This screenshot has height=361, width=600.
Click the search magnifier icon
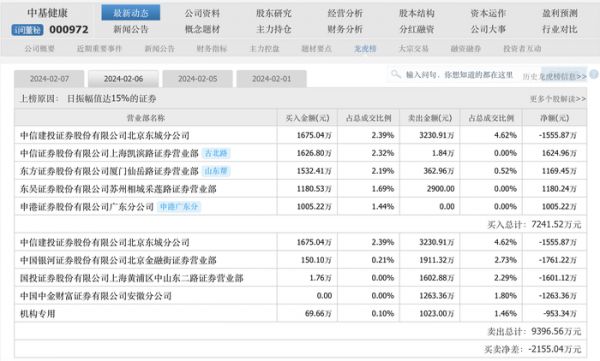click(395, 74)
